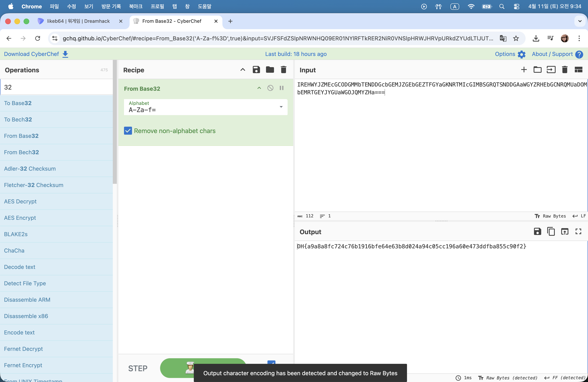This screenshot has height=382, width=588.
Task: Set breakpoint on From Base32 operation
Action: click(281, 88)
